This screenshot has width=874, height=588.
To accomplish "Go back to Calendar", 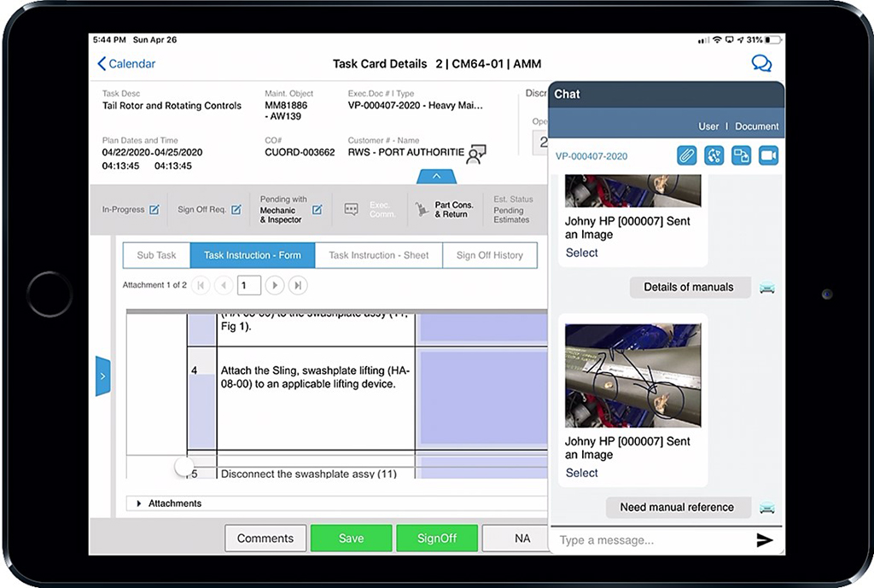I will pos(126,64).
